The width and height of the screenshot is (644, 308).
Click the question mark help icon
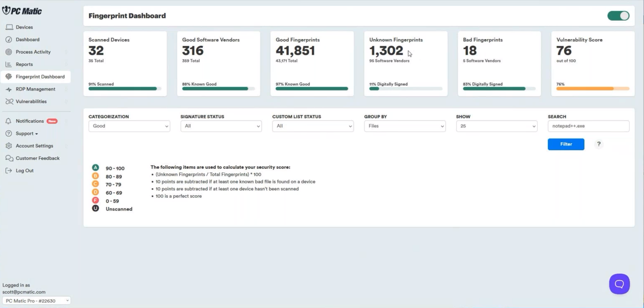click(x=599, y=144)
